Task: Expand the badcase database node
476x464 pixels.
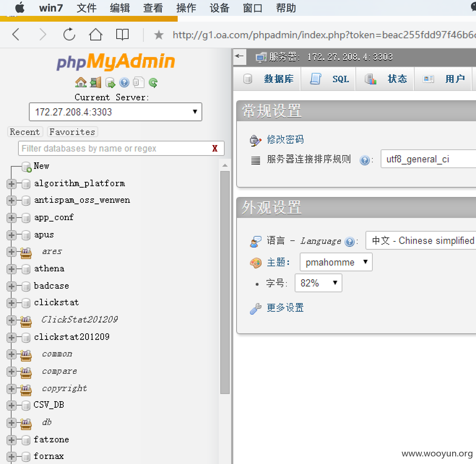Action: 12,286
